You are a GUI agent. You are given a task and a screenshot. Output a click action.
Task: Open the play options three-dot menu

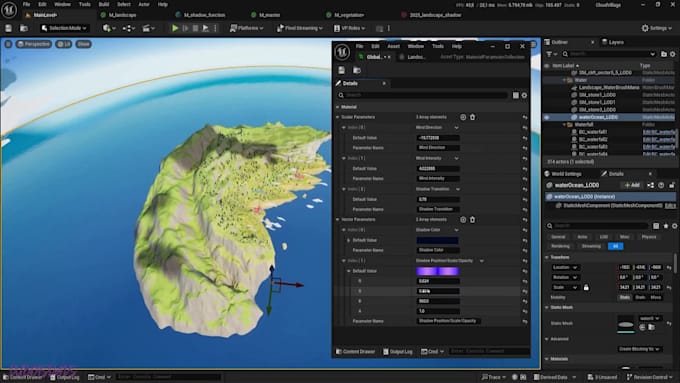216,28
